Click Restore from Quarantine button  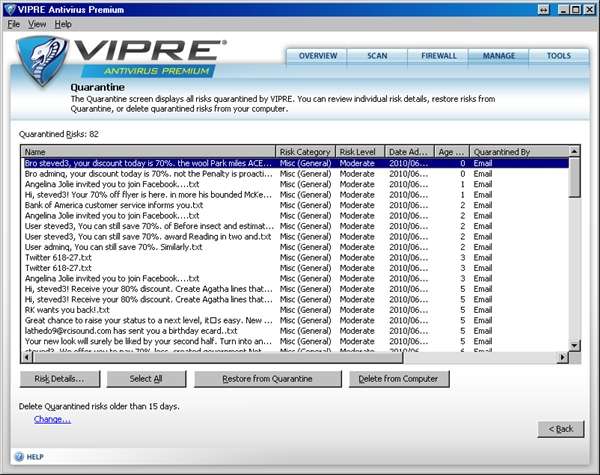click(267, 379)
